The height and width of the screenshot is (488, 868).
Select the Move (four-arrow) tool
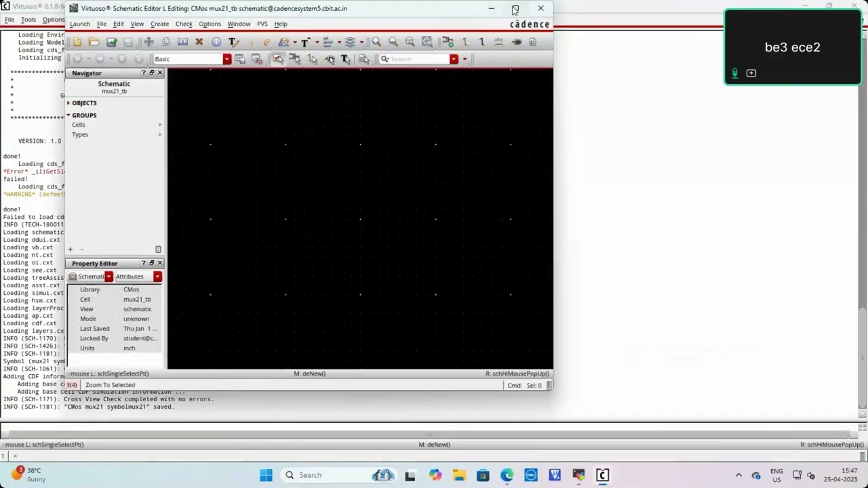(x=149, y=42)
